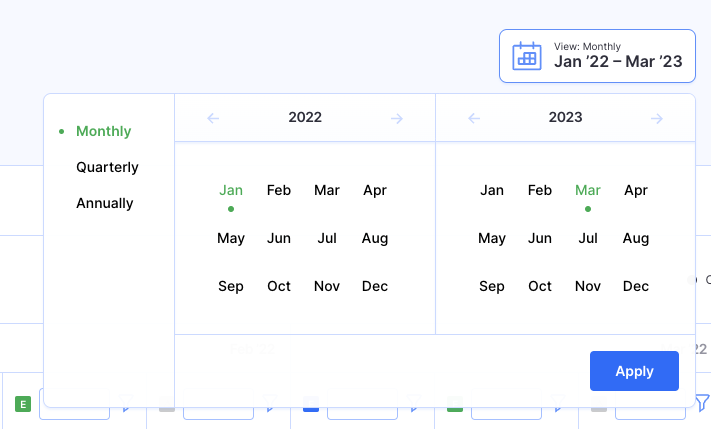711x429 pixels.
Task: Switch to the Annually view option
Action: tap(104, 203)
